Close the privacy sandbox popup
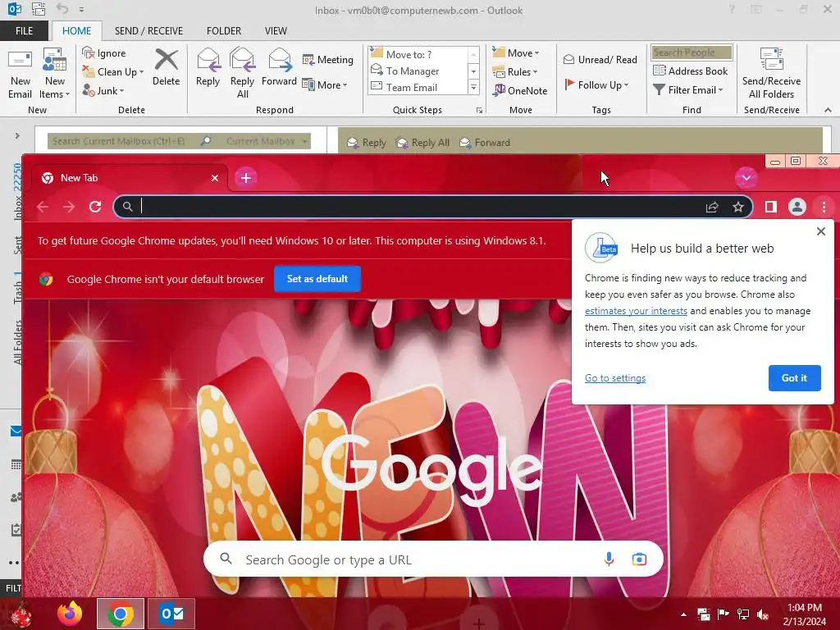The image size is (840, 630). pyautogui.click(x=820, y=231)
